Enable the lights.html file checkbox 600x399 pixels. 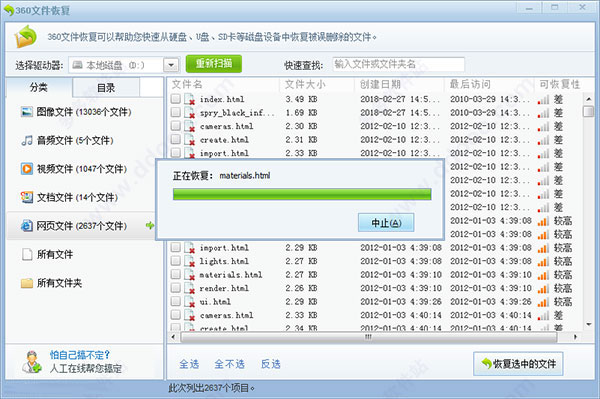(x=176, y=261)
